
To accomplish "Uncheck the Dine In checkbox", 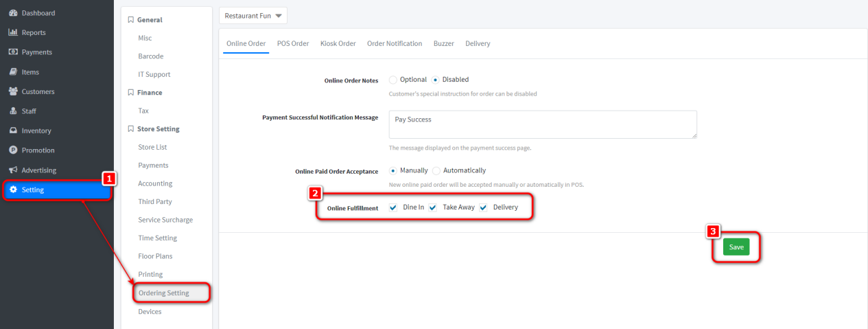I will [393, 207].
